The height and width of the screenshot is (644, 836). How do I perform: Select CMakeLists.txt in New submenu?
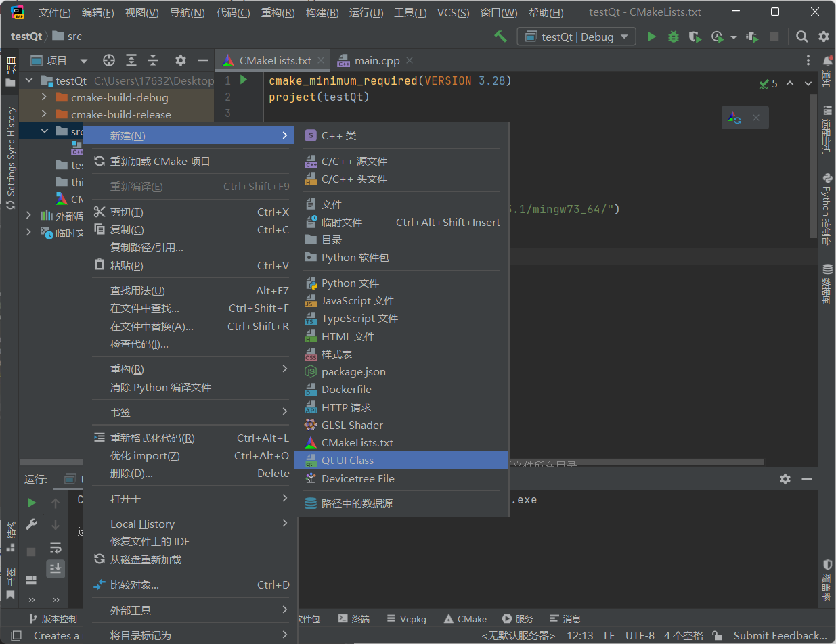point(401,442)
